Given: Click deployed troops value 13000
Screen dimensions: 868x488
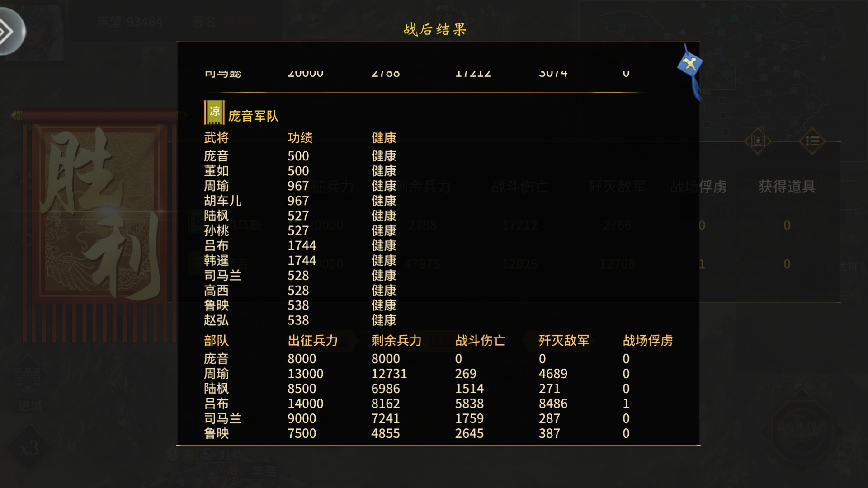Looking at the screenshot, I should tap(306, 374).
